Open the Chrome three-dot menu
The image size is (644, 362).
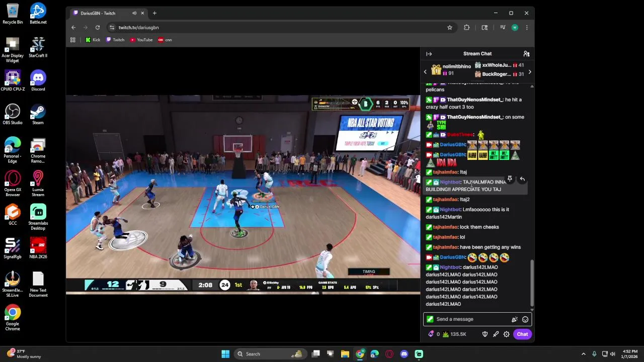[x=527, y=28]
